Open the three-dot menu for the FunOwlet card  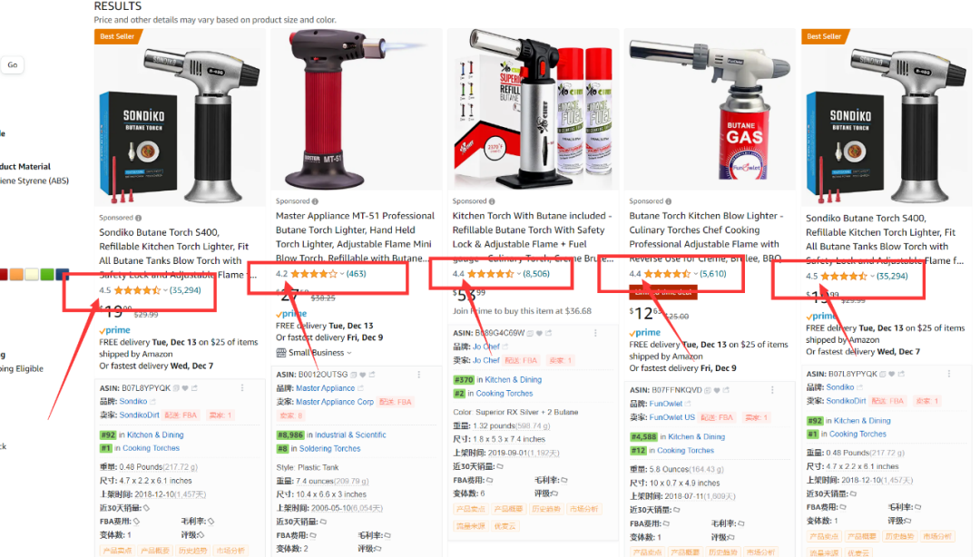click(772, 390)
